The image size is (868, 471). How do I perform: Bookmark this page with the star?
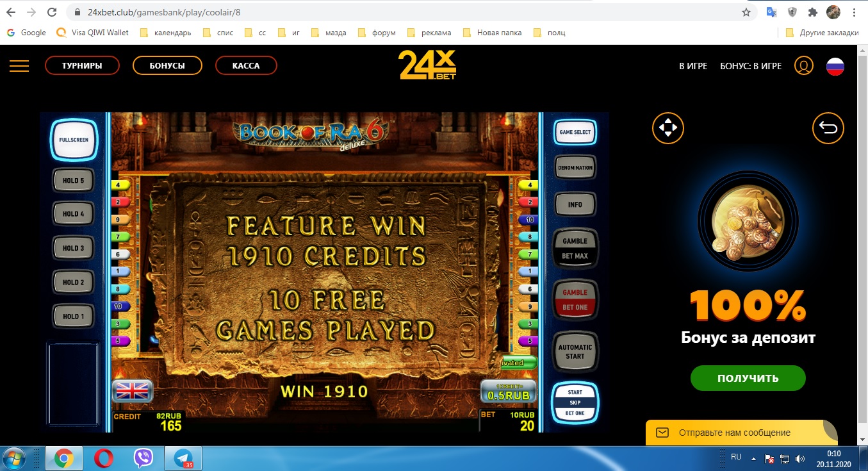click(x=746, y=12)
